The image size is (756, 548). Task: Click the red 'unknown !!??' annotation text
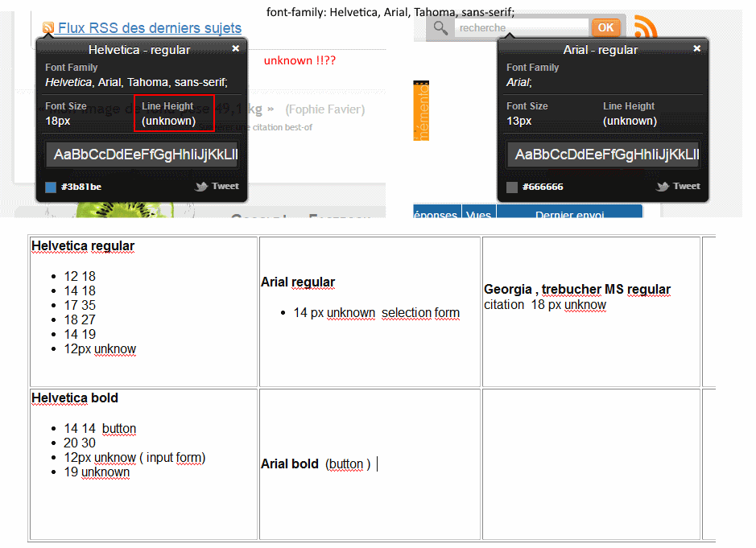pyautogui.click(x=300, y=60)
